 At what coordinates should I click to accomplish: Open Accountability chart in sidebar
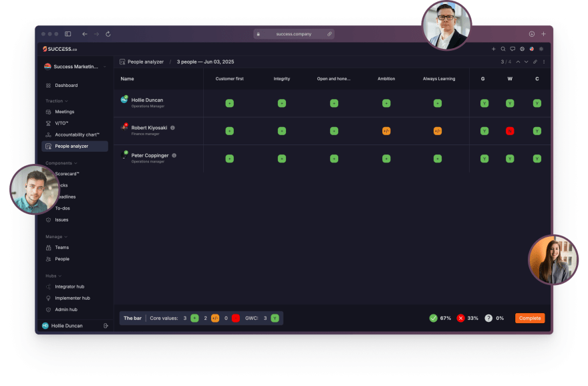(77, 135)
